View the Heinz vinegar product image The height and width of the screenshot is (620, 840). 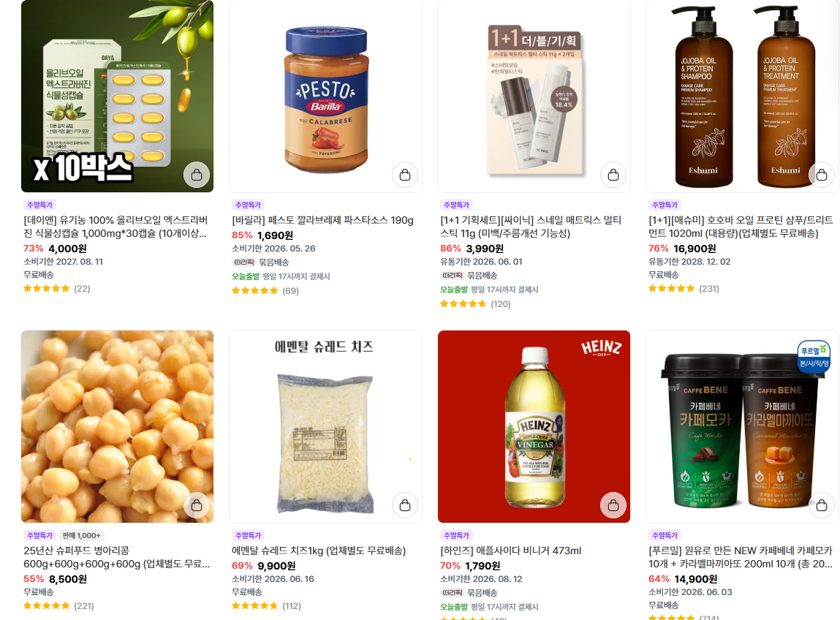tap(534, 426)
